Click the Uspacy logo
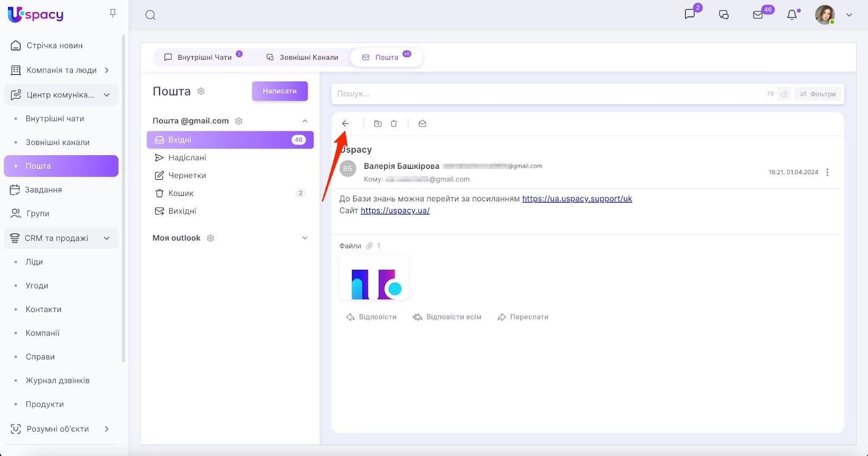 click(x=35, y=15)
